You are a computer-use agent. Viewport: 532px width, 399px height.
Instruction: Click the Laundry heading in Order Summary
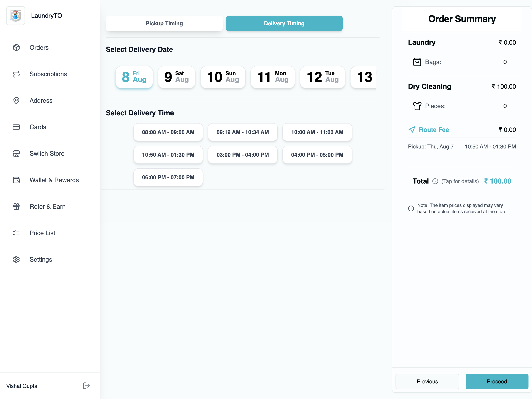[422, 42]
